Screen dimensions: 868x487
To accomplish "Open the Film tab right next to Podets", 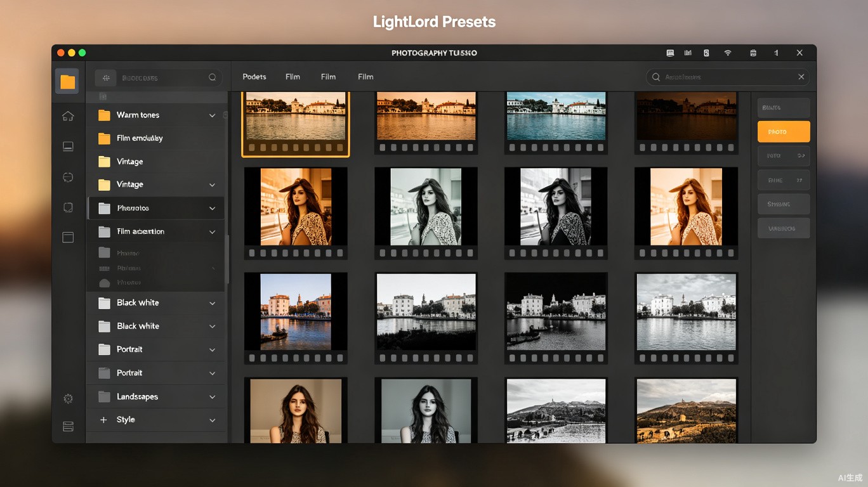I will pyautogui.click(x=293, y=77).
